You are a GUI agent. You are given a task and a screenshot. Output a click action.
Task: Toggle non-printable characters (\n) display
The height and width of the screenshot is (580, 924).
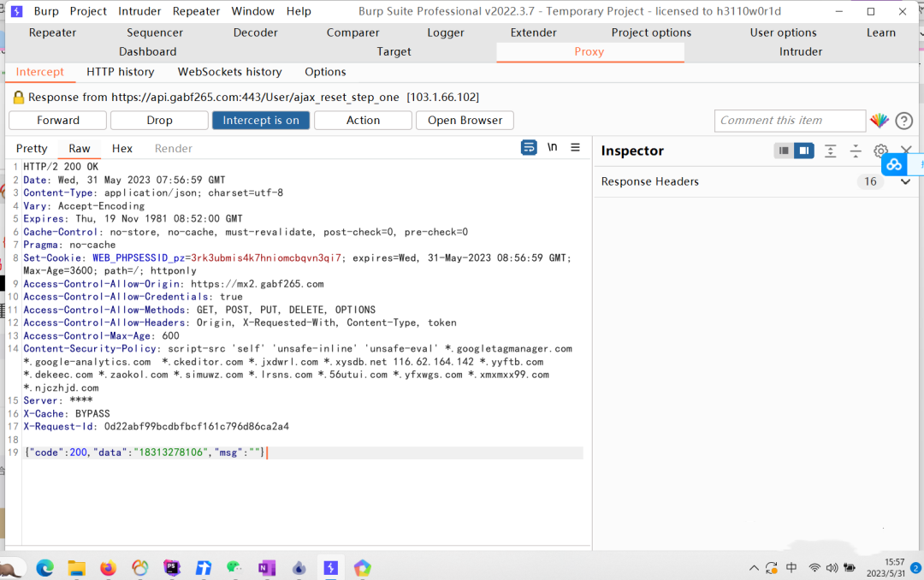pos(552,147)
